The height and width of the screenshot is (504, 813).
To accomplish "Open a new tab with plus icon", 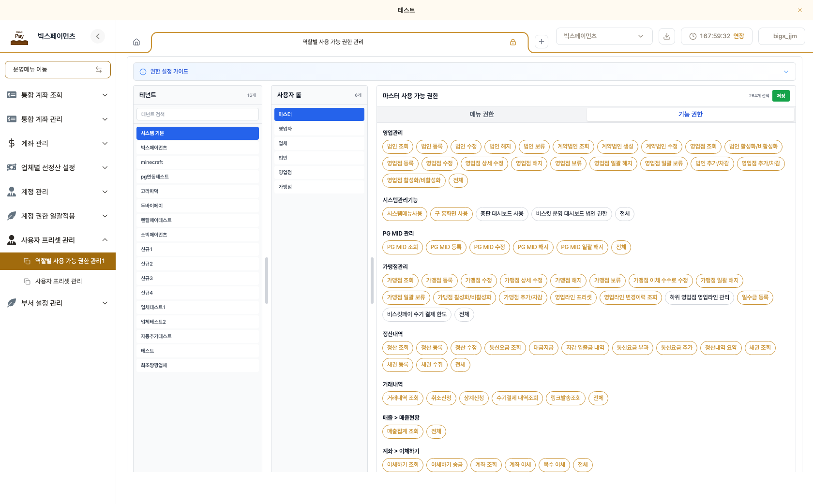I will (x=542, y=42).
